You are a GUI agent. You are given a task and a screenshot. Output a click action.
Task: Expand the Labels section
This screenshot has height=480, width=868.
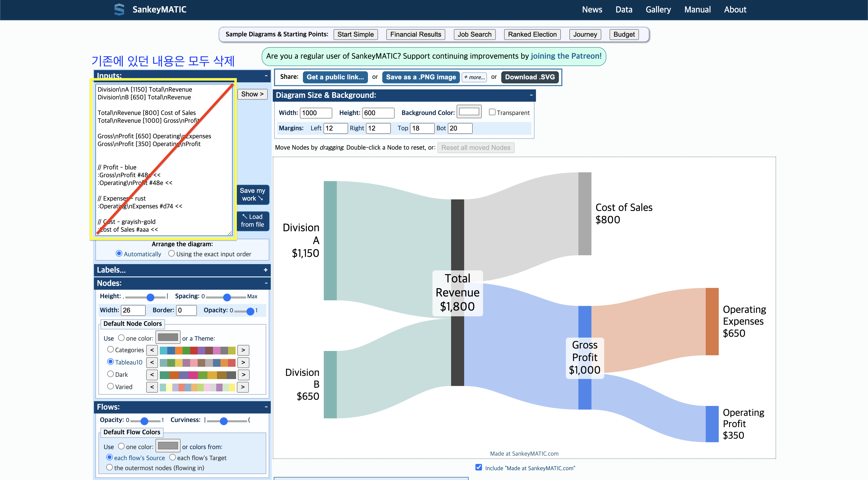coord(265,270)
